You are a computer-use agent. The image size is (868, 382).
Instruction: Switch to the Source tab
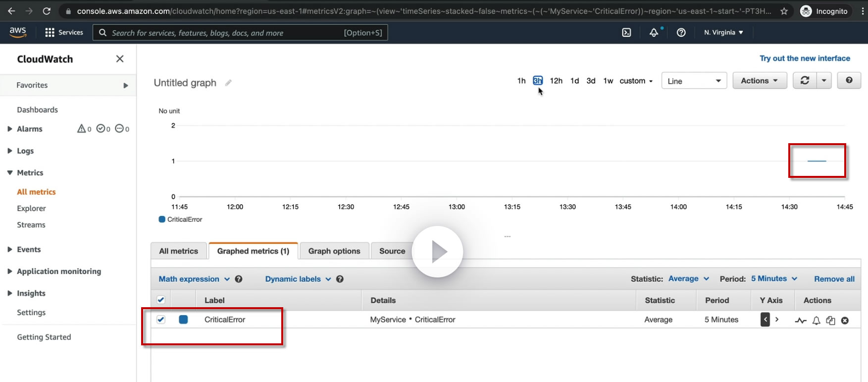tap(392, 251)
